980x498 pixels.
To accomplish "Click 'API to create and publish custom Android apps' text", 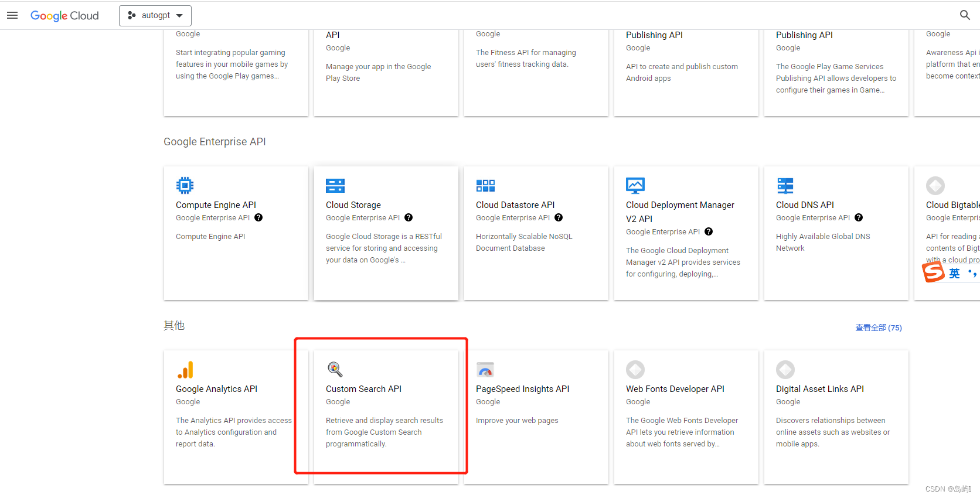I will pos(682,73).
